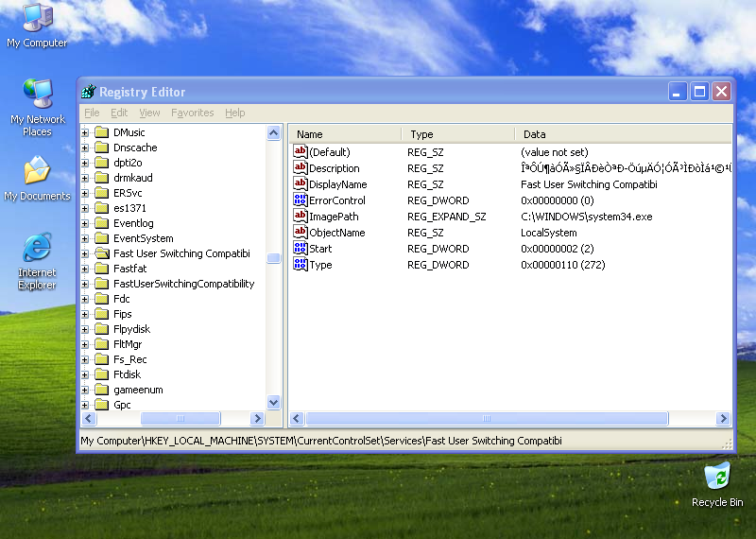This screenshot has height=539, width=756.
Task: Click the drmkaud folder icon
Action: click(102, 178)
